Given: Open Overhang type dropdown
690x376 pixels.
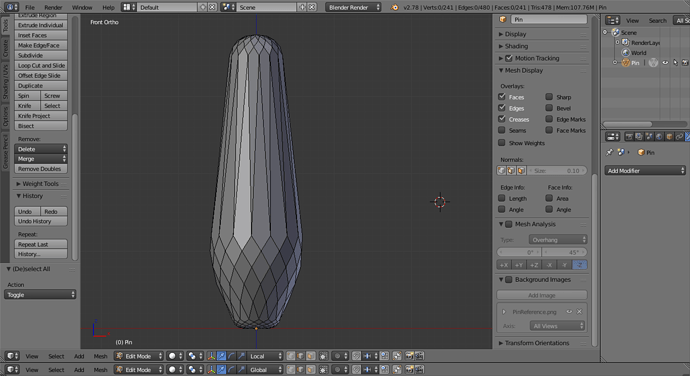Looking at the screenshot, I should (x=558, y=240).
